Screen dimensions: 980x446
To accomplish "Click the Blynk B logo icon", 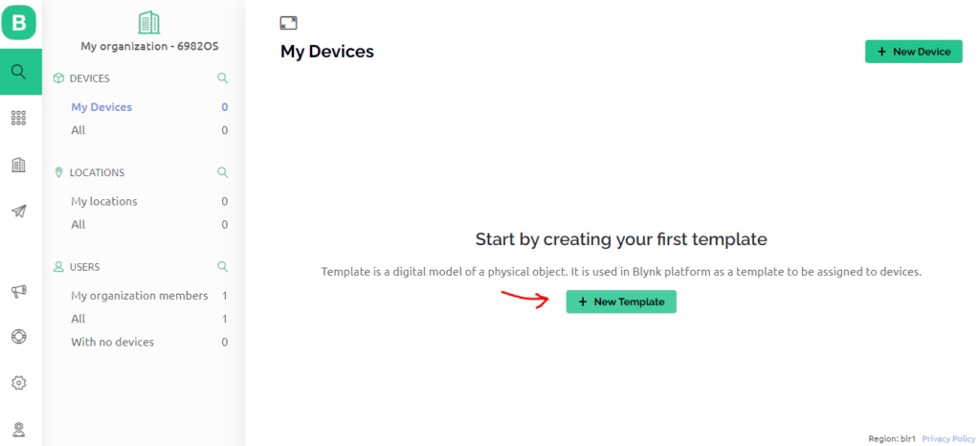I will [x=19, y=22].
